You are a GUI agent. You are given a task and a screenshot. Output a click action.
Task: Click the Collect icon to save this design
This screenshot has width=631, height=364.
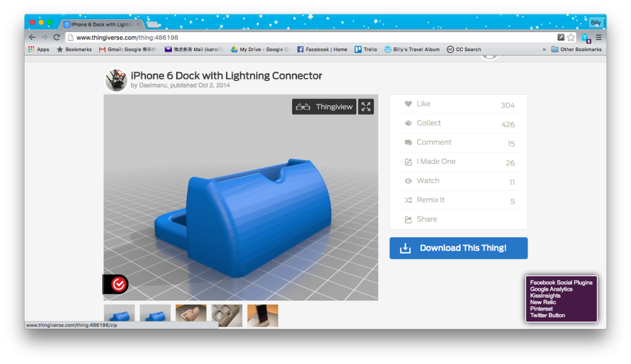click(x=409, y=123)
